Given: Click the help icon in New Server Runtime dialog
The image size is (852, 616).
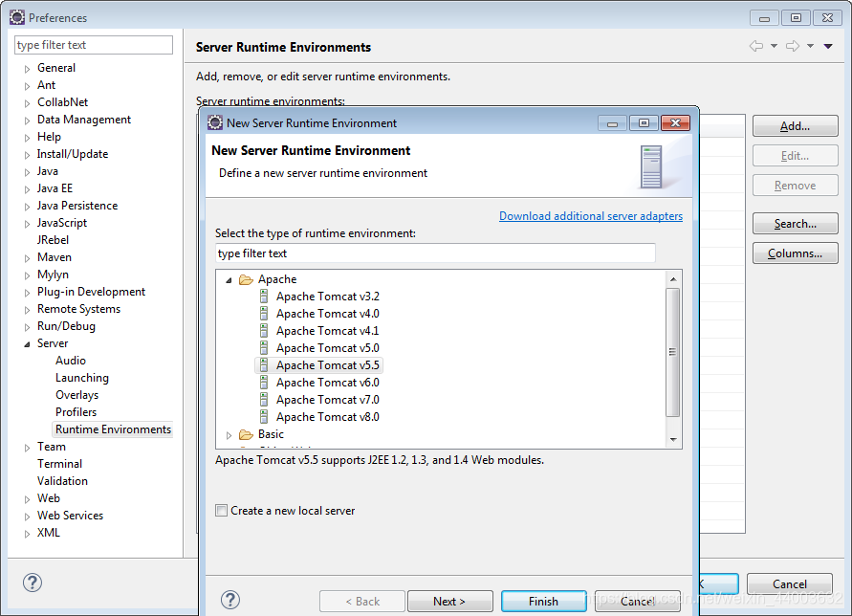Looking at the screenshot, I should coord(230,600).
